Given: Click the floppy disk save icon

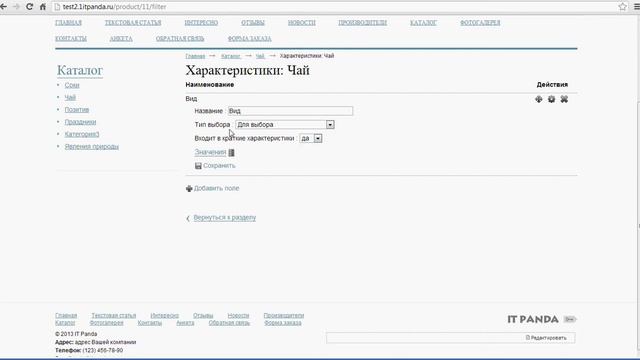Looking at the screenshot, I should (198, 166).
